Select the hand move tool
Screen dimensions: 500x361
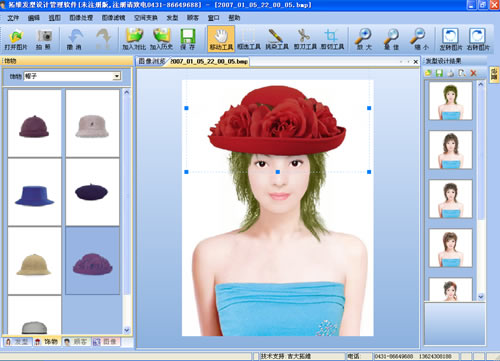pos(221,39)
